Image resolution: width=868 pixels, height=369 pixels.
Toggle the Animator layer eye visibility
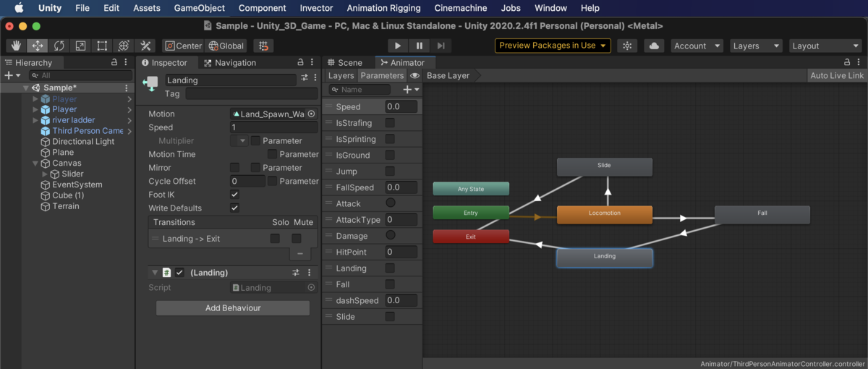point(414,75)
